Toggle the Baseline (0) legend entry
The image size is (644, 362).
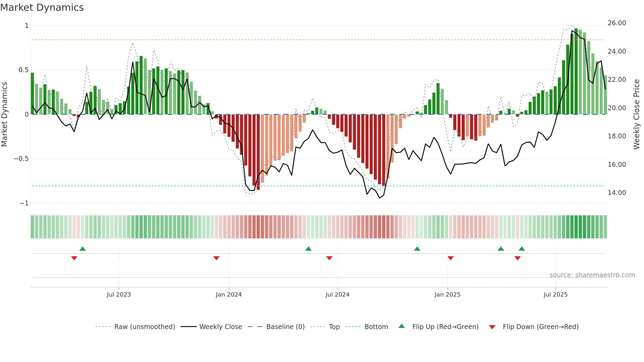[x=276, y=327]
